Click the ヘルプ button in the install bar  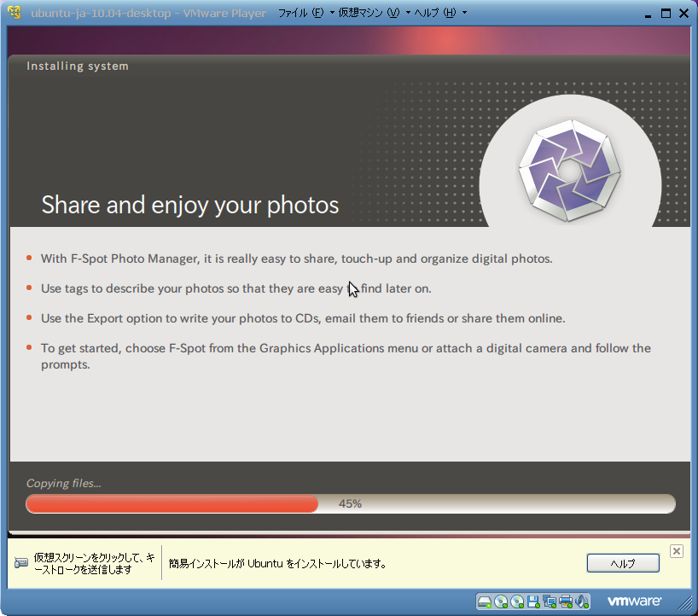[x=623, y=563]
